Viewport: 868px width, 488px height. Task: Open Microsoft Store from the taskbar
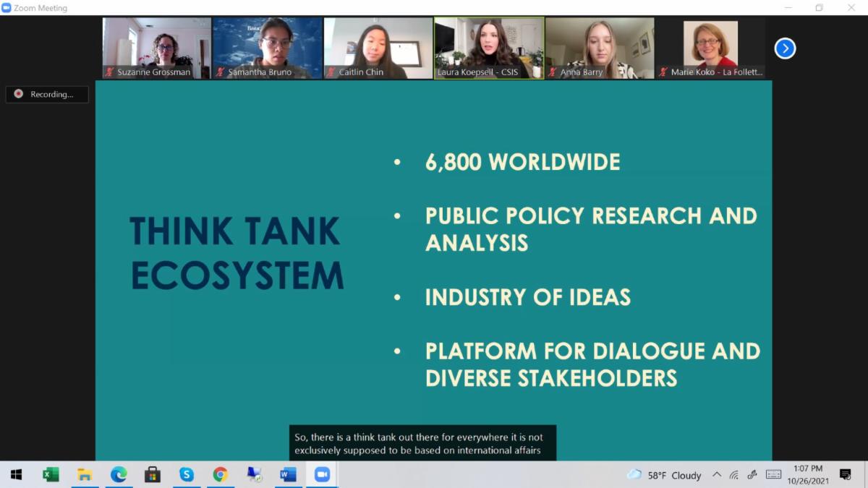[153, 475]
